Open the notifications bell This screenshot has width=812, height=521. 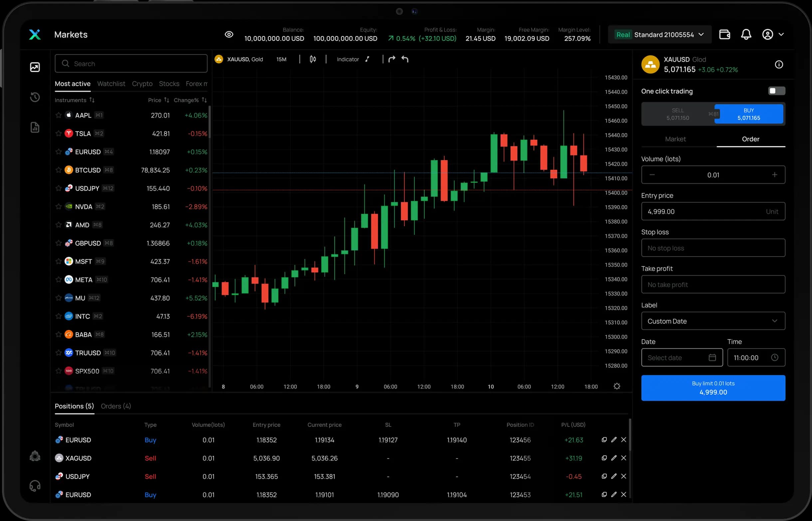pyautogui.click(x=746, y=35)
